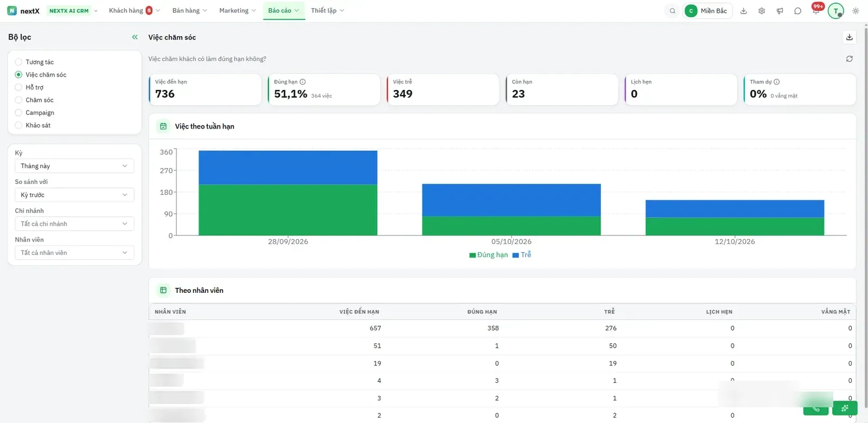The height and width of the screenshot is (423, 868).
Task: Open the Marketing menu
Action: [237, 11]
